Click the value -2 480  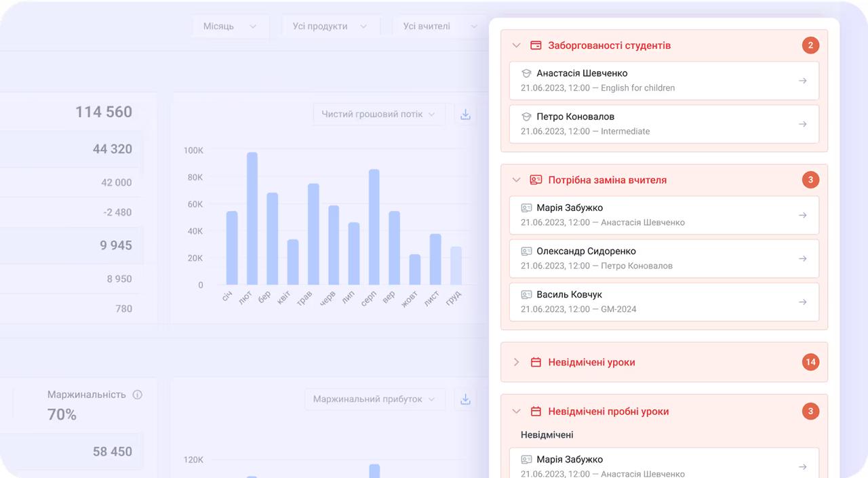point(118,212)
